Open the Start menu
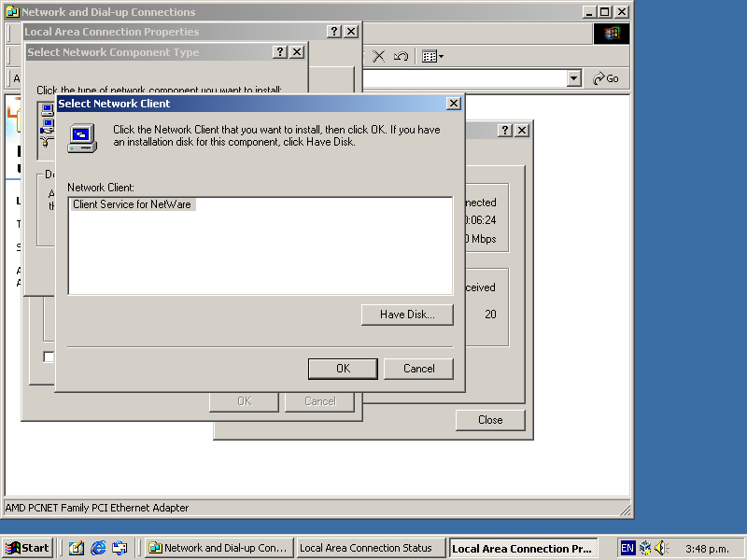This screenshot has height=560, width=747. (x=28, y=548)
